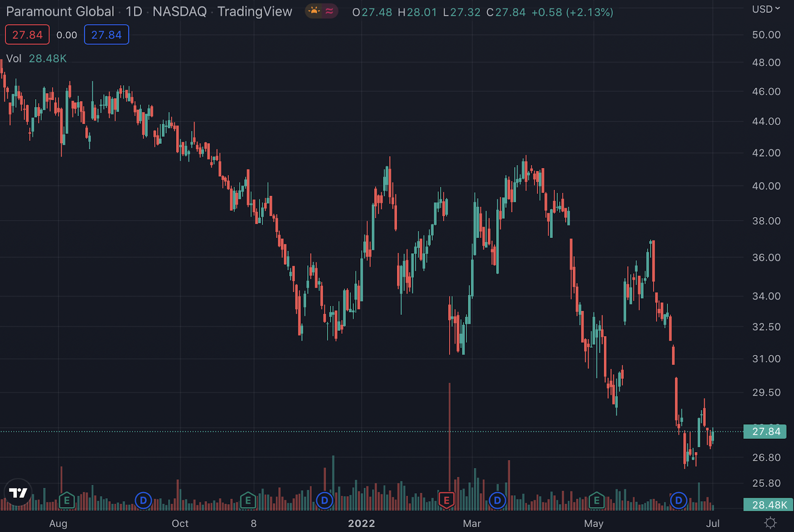The image size is (794, 532).
Task: Open the dividend marker before Jul
Action: click(x=678, y=500)
